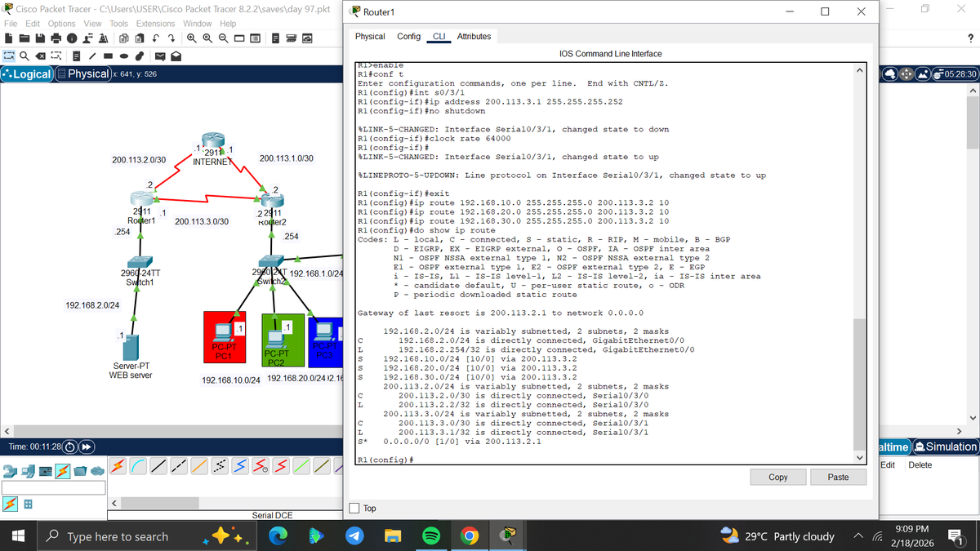Pick the Draw Line tool
Image resolution: width=980 pixels, height=551 pixels.
tap(92, 56)
